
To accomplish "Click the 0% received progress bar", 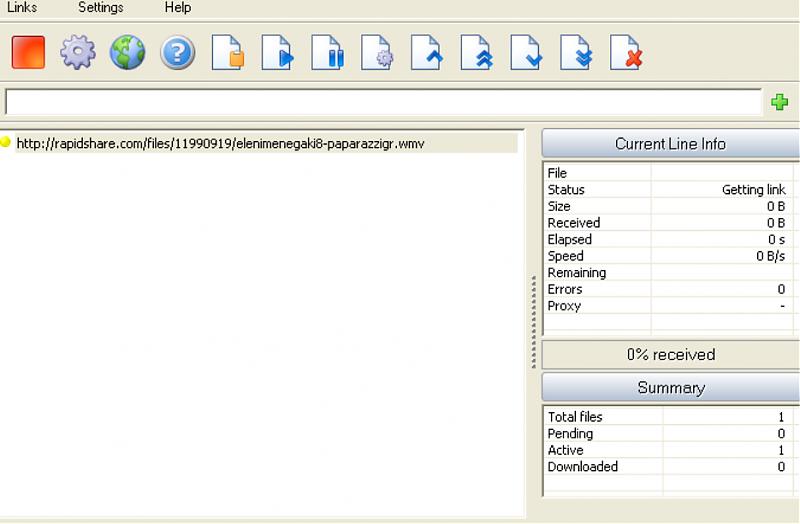I will click(670, 355).
